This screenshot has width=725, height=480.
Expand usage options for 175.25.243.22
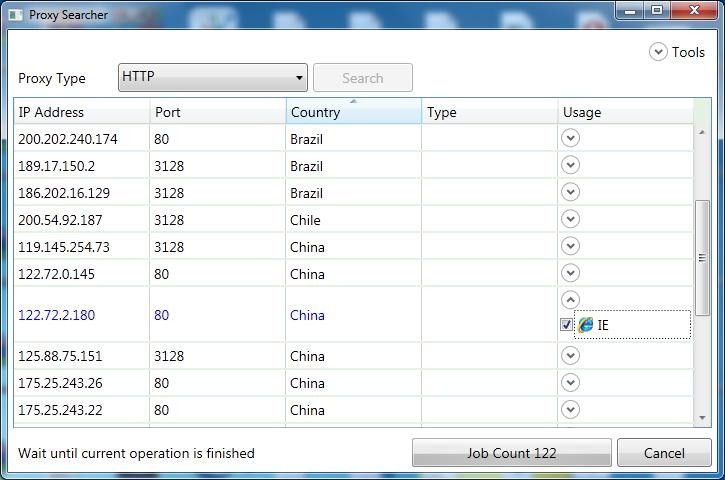(x=571, y=409)
